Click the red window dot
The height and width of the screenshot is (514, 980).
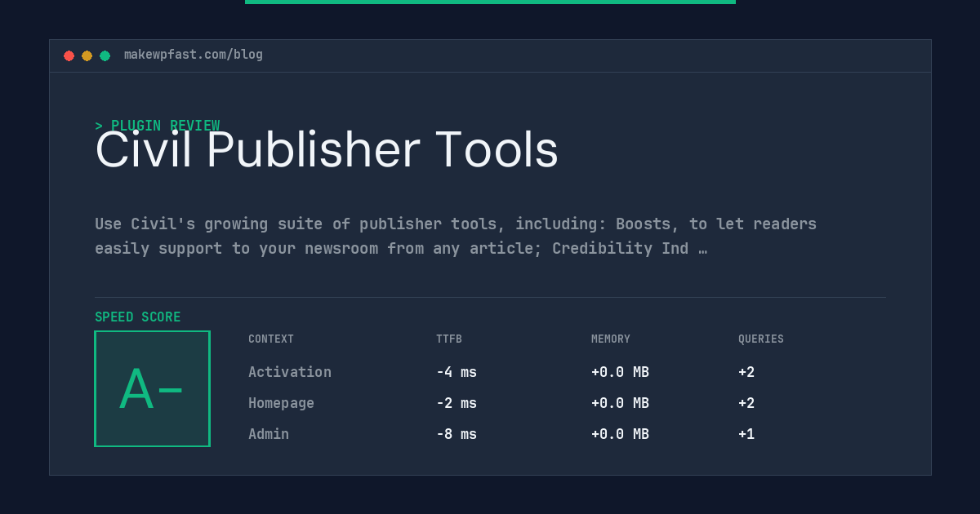coord(69,55)
